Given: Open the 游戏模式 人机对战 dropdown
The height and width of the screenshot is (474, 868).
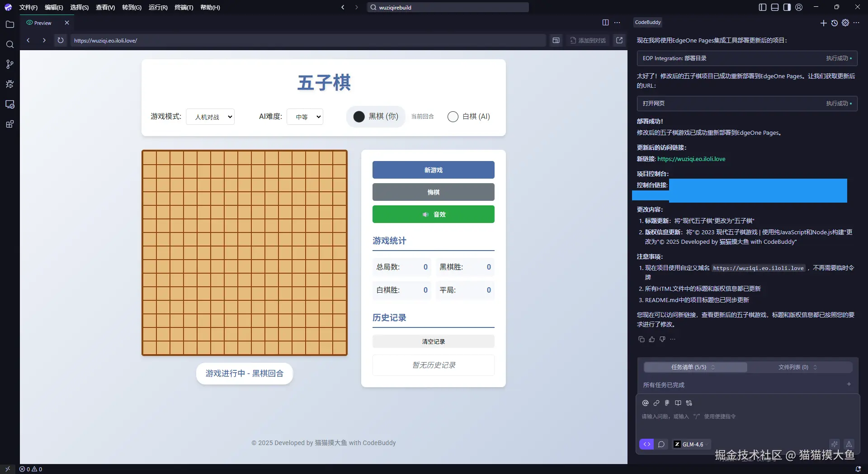Looking at the screenshot, I should tap(210, 117).
